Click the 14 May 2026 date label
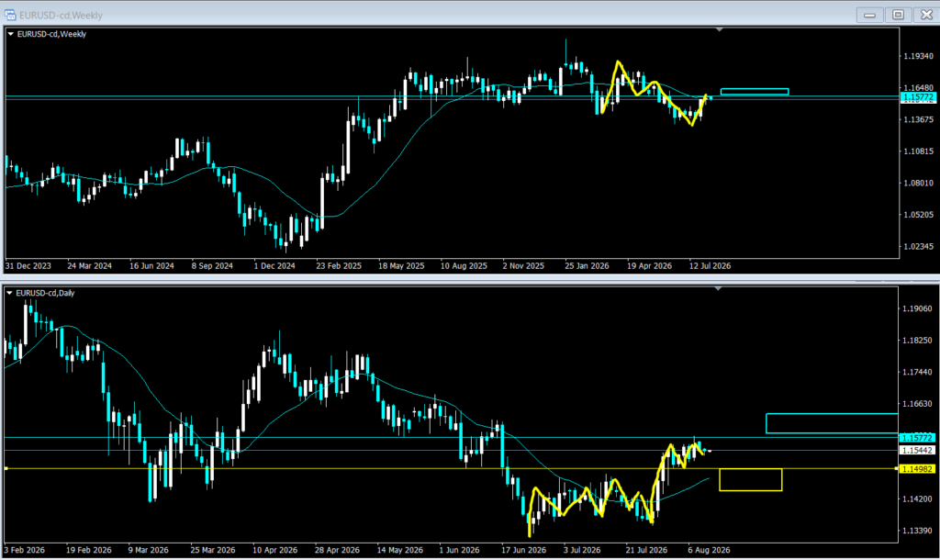 click(x=400, y=550)
